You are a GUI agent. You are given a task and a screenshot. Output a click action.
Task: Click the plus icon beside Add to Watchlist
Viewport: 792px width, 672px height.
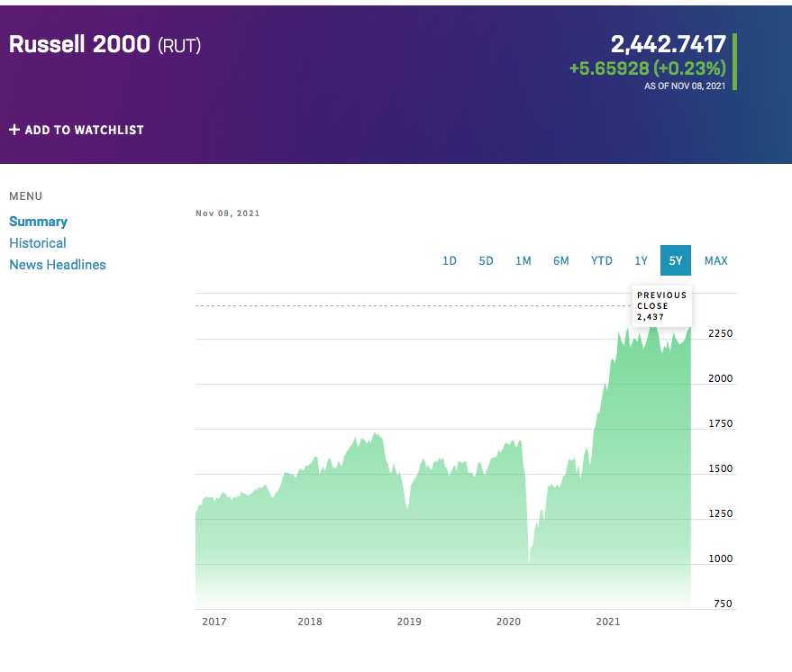14,130
